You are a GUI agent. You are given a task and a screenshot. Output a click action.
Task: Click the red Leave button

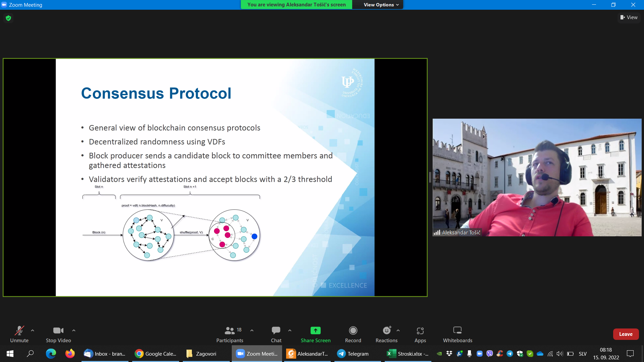(x=626, y=334)
